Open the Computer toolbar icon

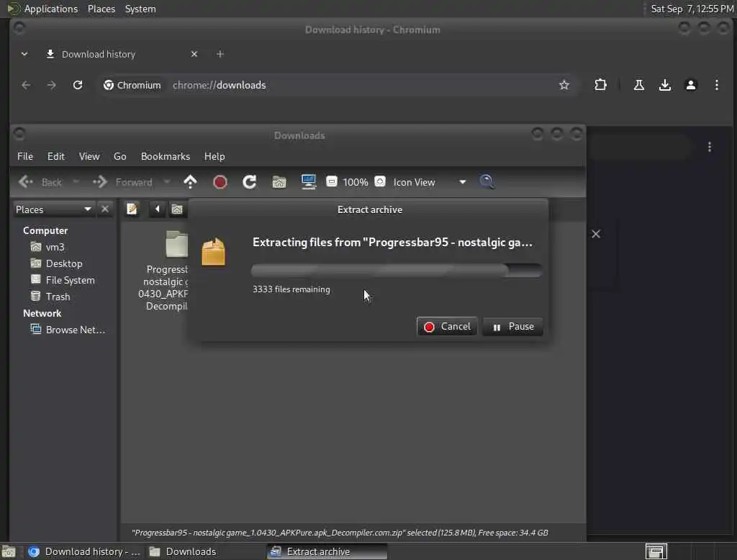pyautogui.click(x=308, y=182)
